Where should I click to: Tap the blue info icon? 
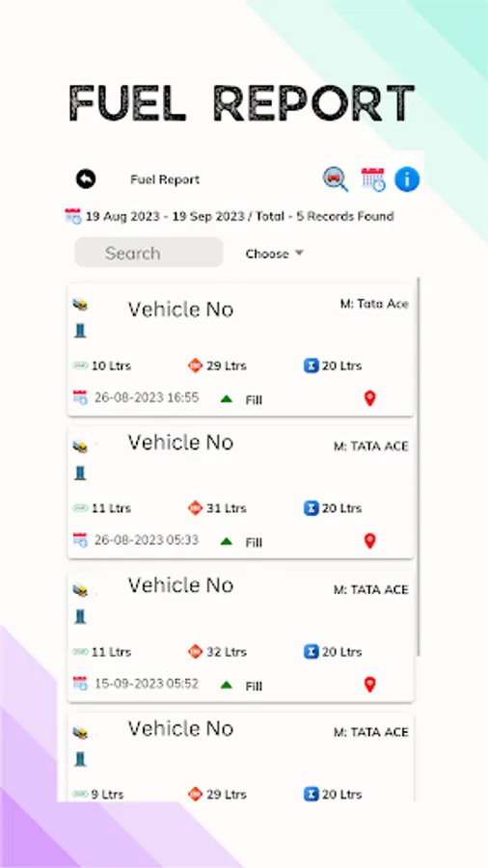point(407,179)
